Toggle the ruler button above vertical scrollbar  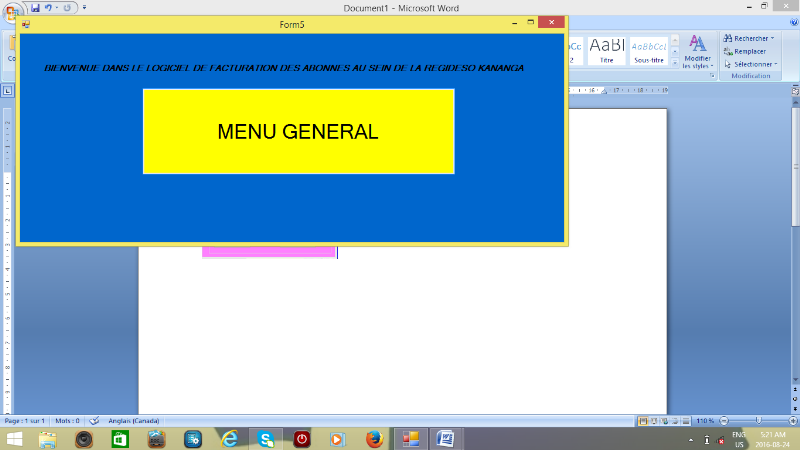tap(795, 91)
